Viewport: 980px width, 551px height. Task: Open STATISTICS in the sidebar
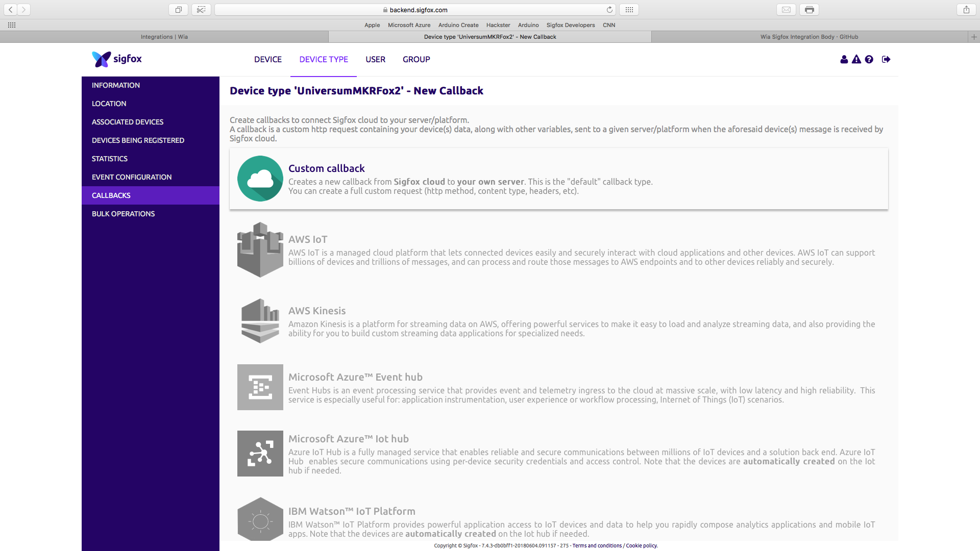click(110, 159)
